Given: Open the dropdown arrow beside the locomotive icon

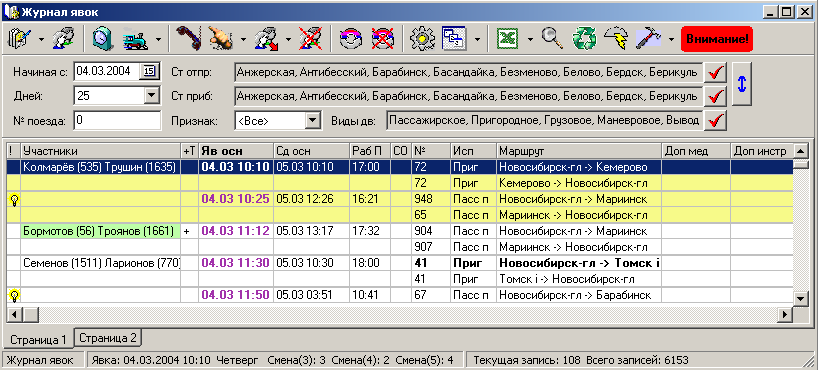Looking at the screenshot, I should [158, 39].
